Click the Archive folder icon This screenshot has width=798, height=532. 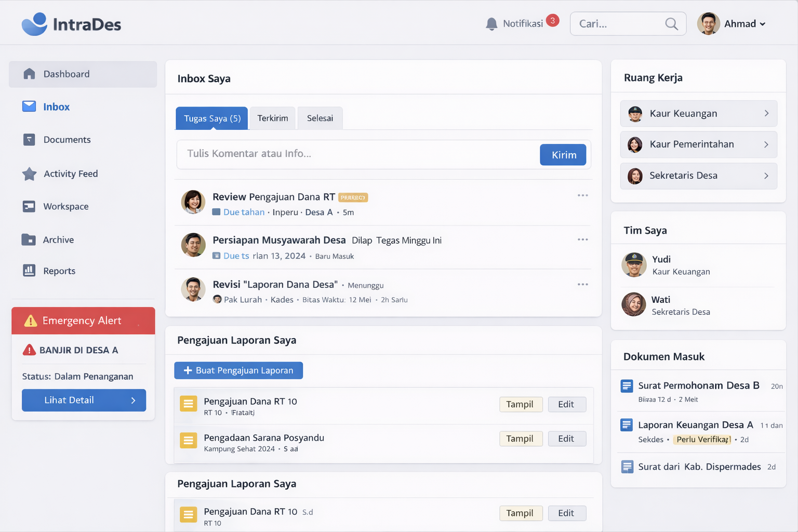(29, 240)
